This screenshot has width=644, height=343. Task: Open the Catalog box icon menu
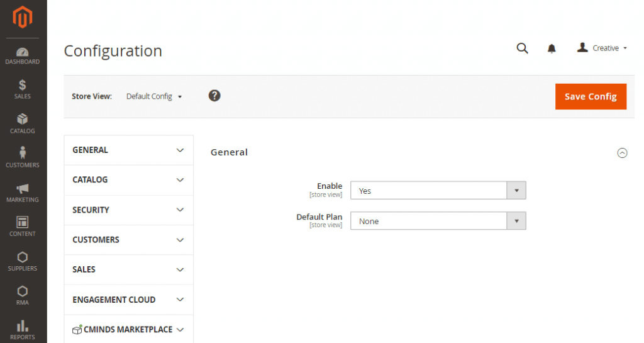pos(23,123)
